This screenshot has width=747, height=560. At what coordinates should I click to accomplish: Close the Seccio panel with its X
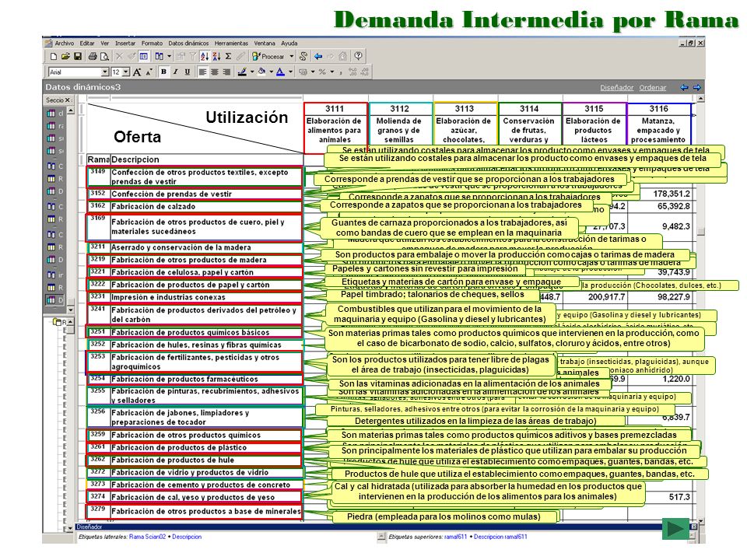click(68, 100)
